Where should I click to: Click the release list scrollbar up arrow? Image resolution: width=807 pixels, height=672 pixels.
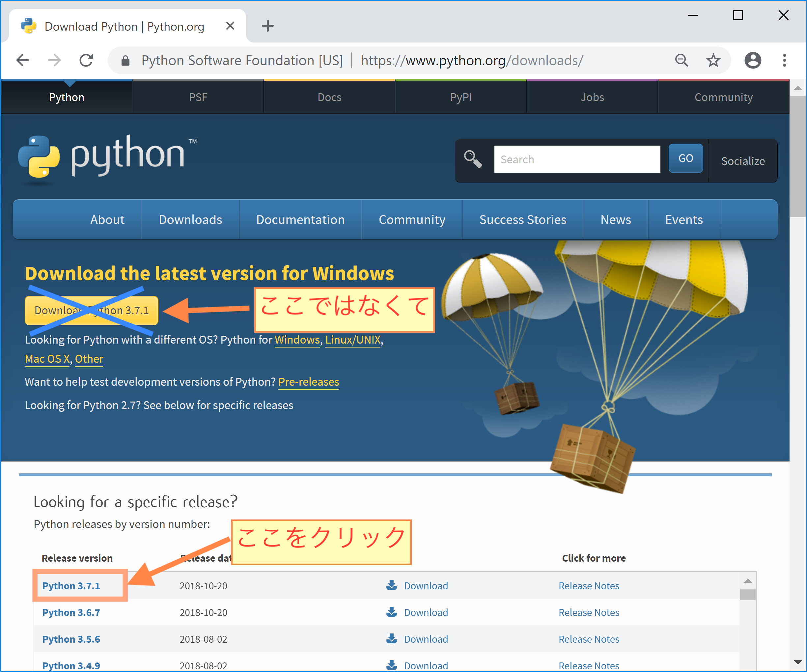pyautogui.click(x=747, y=580)
